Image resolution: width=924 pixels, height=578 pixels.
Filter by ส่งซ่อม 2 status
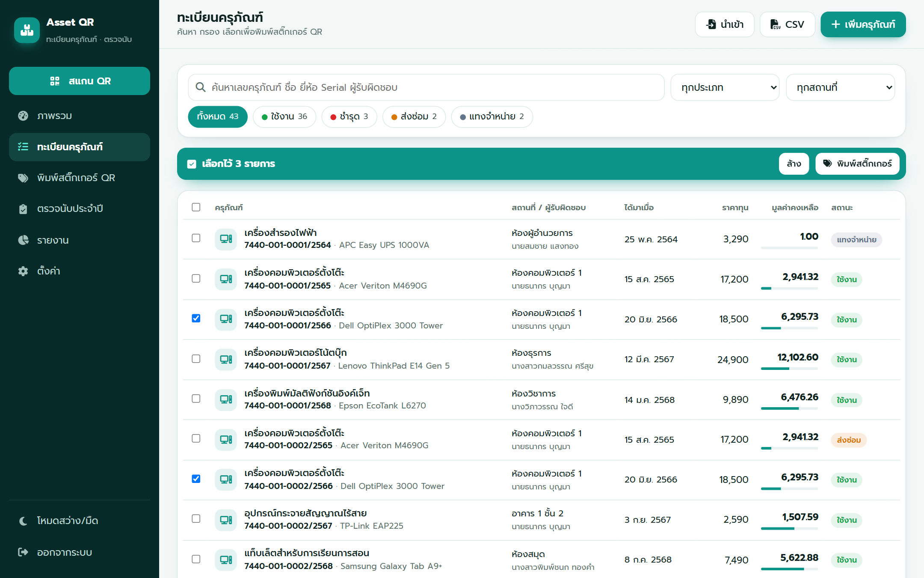(x=414, y=116)
